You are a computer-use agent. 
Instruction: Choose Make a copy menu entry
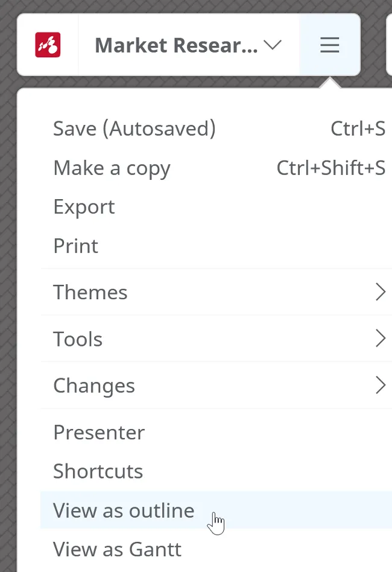[x=112, y=168]
